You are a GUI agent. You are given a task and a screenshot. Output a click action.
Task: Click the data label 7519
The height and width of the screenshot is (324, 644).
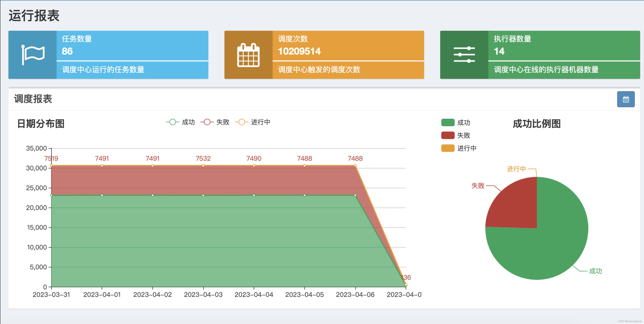click(51, 158)
